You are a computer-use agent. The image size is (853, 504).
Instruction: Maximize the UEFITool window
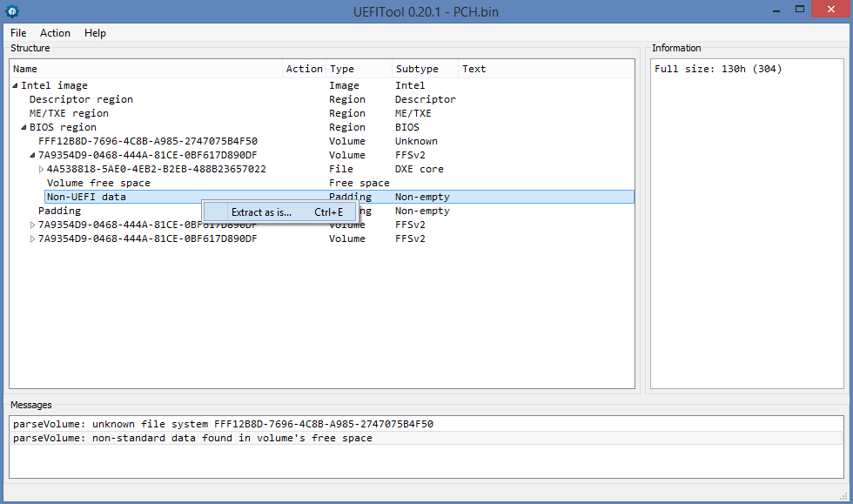click(800, 10)
